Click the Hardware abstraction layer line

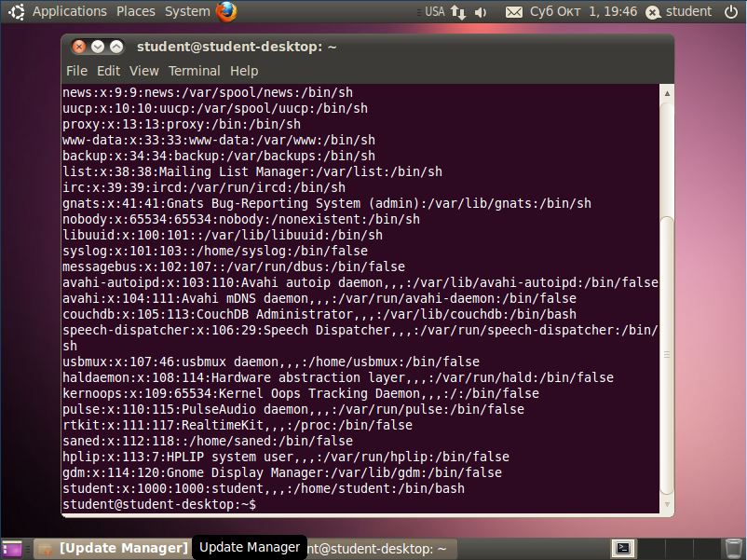click(x=338, y=377)
